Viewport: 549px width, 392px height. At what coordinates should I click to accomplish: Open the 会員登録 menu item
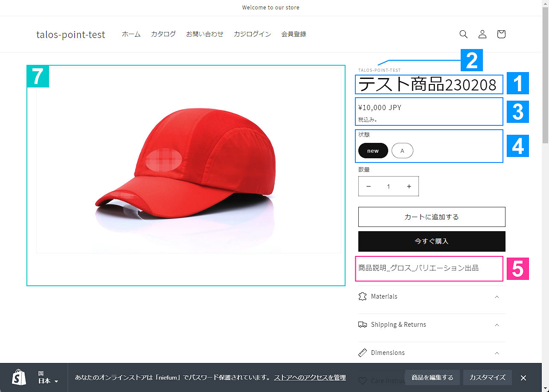[294, 34]
